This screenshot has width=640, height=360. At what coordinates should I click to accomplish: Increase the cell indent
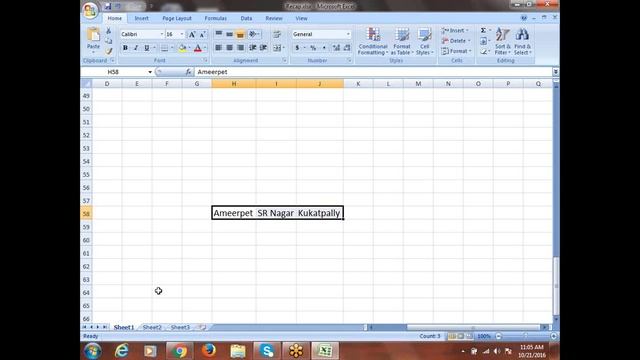coord(264,48)
